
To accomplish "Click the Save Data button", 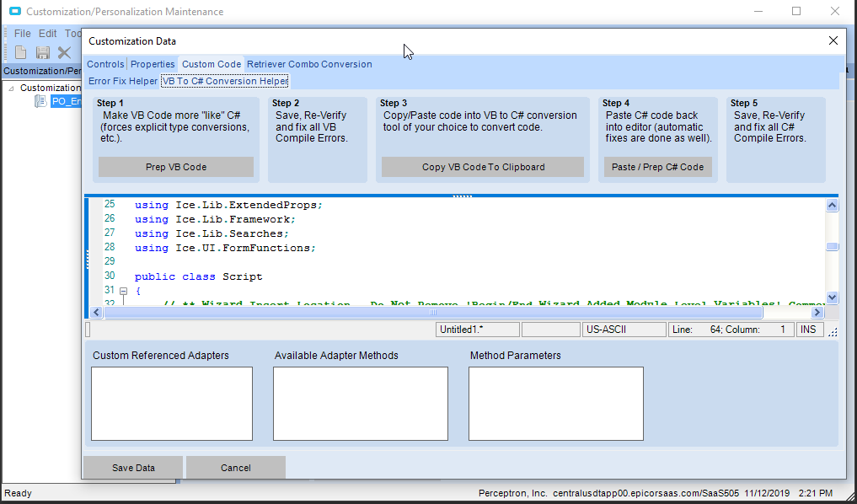I will click(x=133, y=468).
